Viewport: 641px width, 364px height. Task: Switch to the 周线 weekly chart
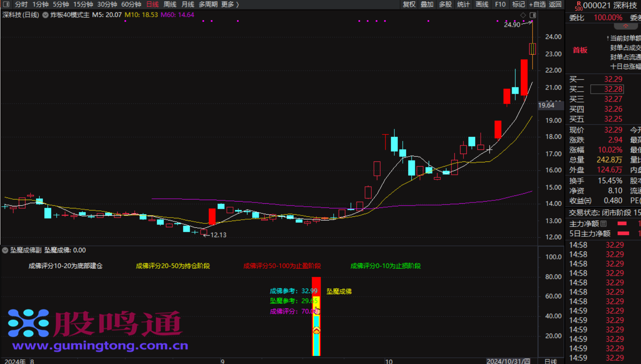[170, 4]
